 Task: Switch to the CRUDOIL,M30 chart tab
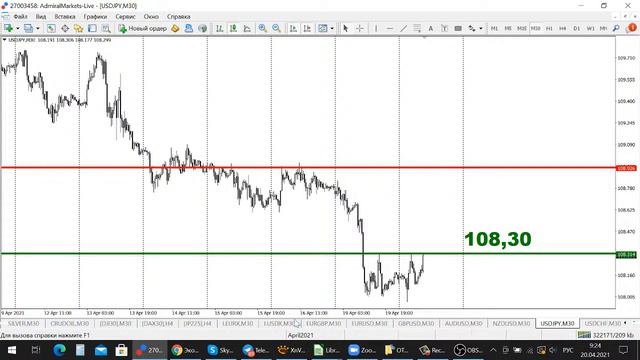(69, 323)
